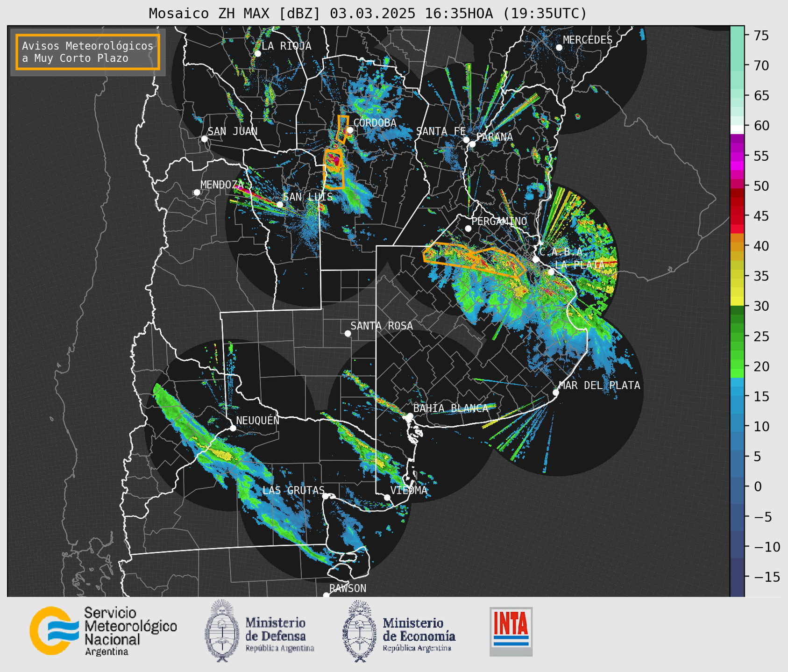Select the NEUQUÉN city label
Viewport: 788px width, 672px height.
pos(257,421)
